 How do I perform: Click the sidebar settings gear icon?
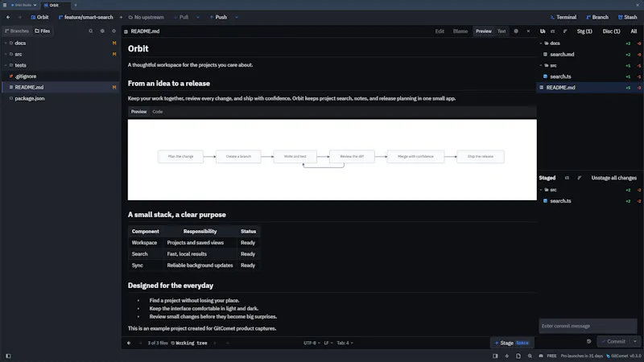[102, 31]
